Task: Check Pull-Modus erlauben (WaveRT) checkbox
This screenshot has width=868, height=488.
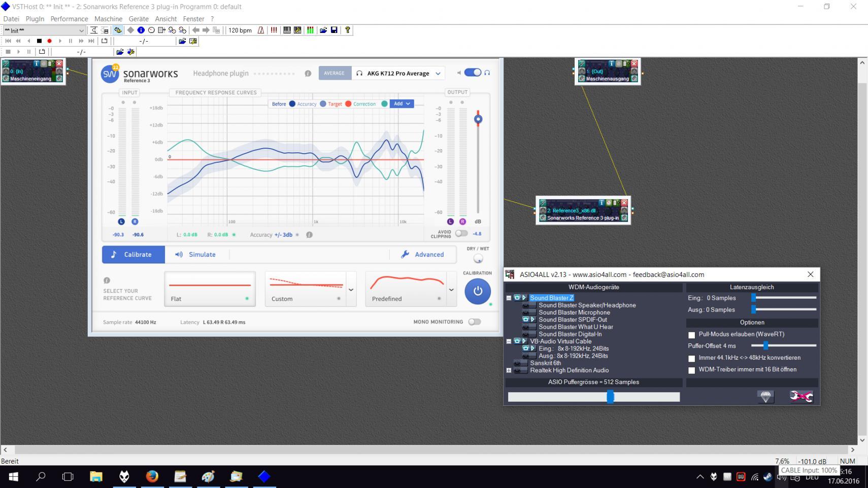Action: (691, 335)
